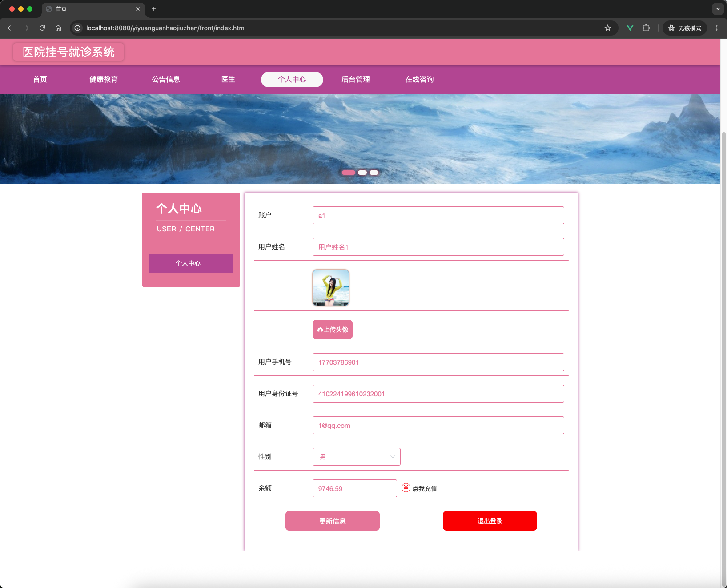
Task: Select the first pink carousel indicator
Action: 349,173
